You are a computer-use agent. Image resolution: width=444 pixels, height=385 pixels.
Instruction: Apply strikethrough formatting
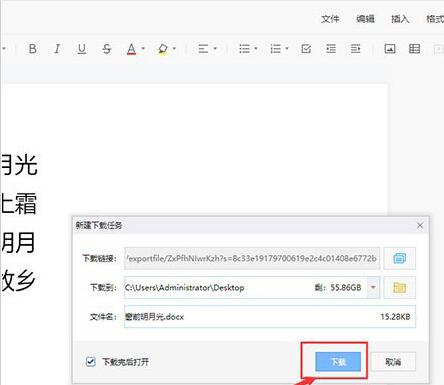(107, 49)
